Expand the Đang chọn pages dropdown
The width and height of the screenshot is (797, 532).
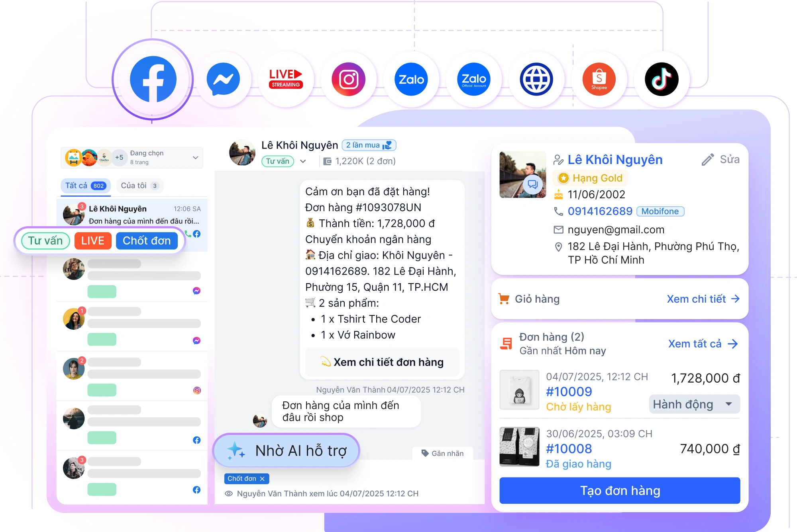(x=195, y=158)
